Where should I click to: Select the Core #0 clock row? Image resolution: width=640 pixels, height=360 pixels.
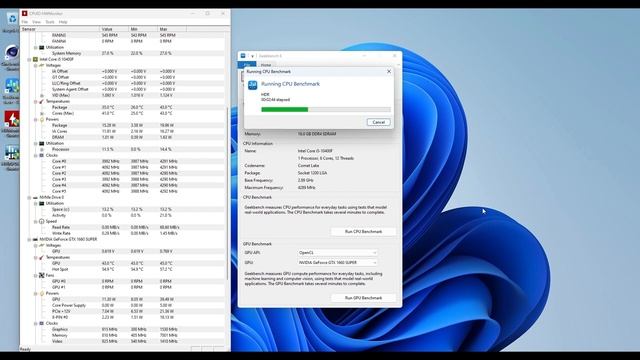tap(122, 161)
